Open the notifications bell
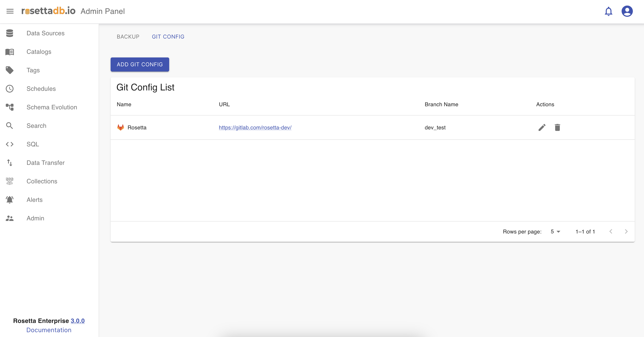This screenshot has width=644, height=337. click(x=608, y=11)
